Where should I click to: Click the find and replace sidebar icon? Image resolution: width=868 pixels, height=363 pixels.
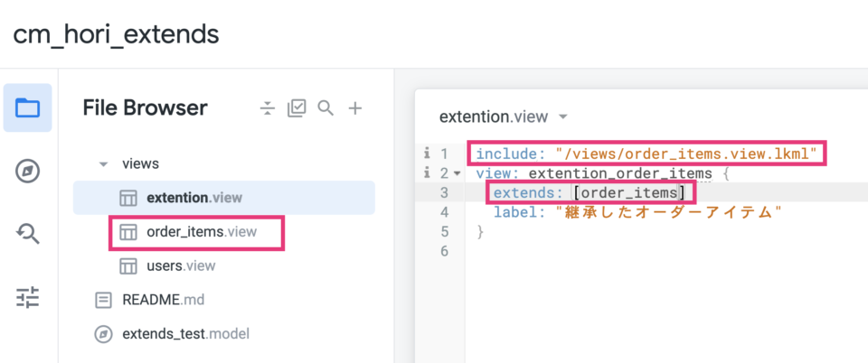click(x=27, y=233)
